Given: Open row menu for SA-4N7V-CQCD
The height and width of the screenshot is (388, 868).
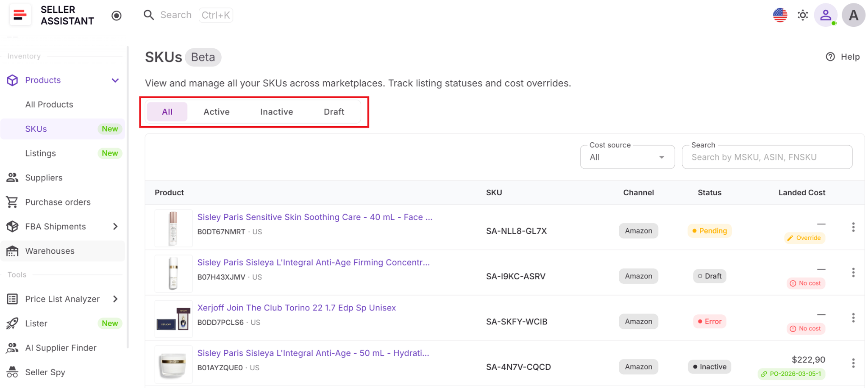Looking at the screenshot, I should click(853, 363).
